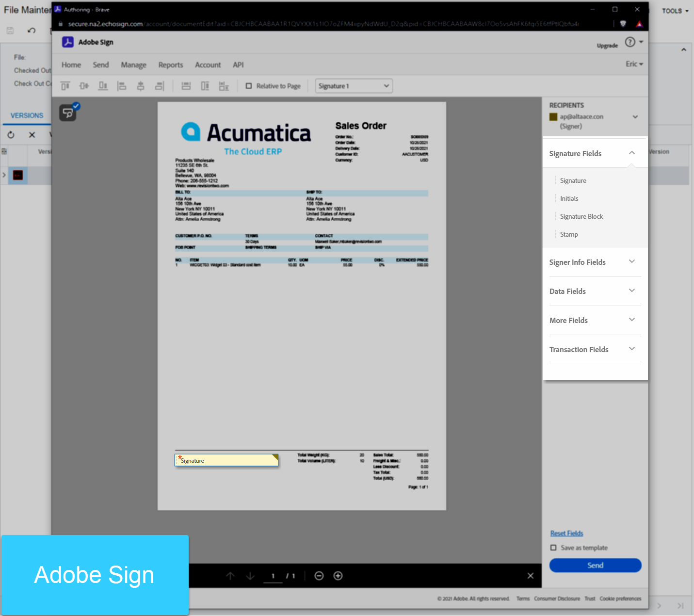
Task: Collapse File Maintenance panel with caret icon
Action: [683, 49]
